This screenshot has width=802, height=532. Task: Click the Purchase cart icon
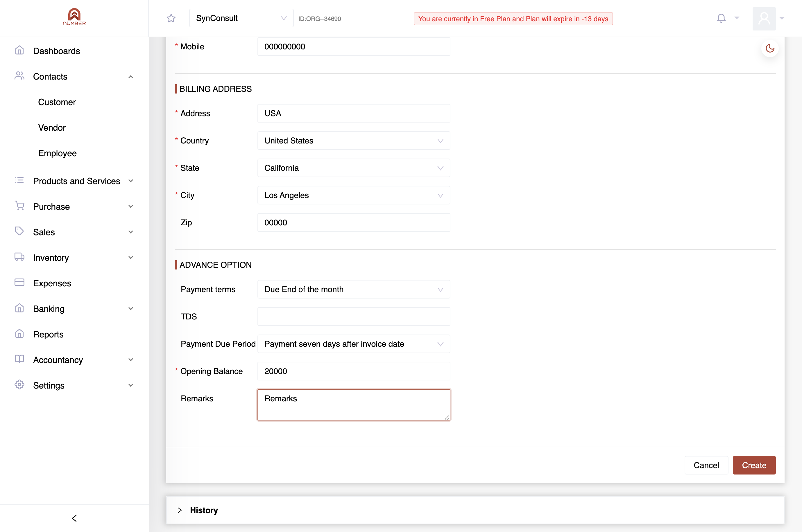pos(19,206)
